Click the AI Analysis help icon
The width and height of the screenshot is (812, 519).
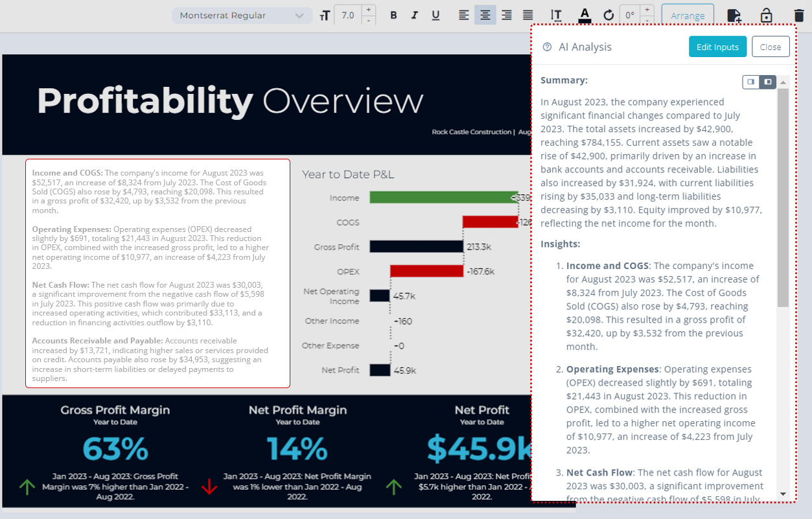tap(547, 47)
